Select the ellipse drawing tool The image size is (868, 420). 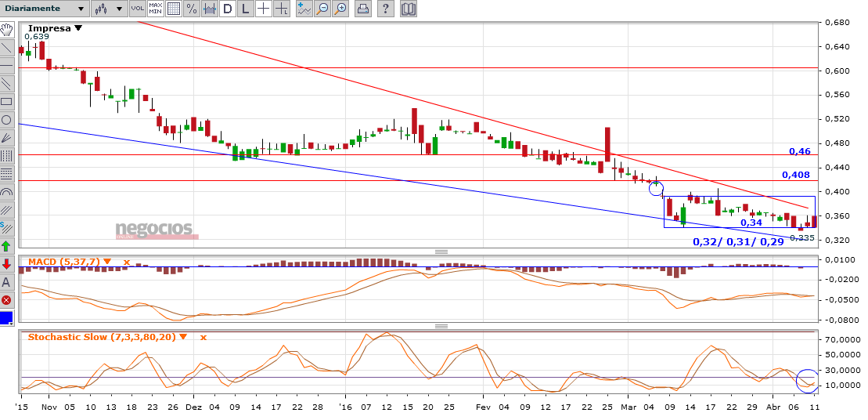coord(6,119)
